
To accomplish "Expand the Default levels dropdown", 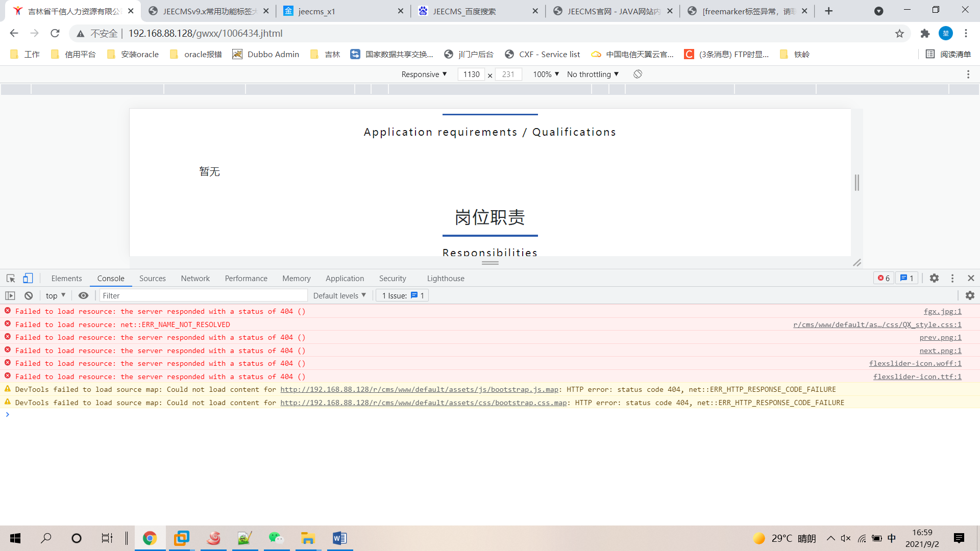I will click(339, 295).
